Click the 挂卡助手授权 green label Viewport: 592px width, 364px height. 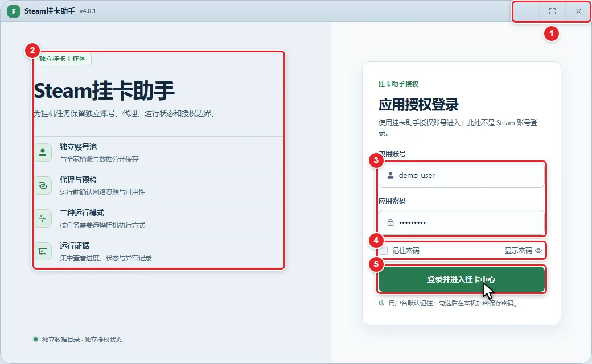tap(398, 84)
